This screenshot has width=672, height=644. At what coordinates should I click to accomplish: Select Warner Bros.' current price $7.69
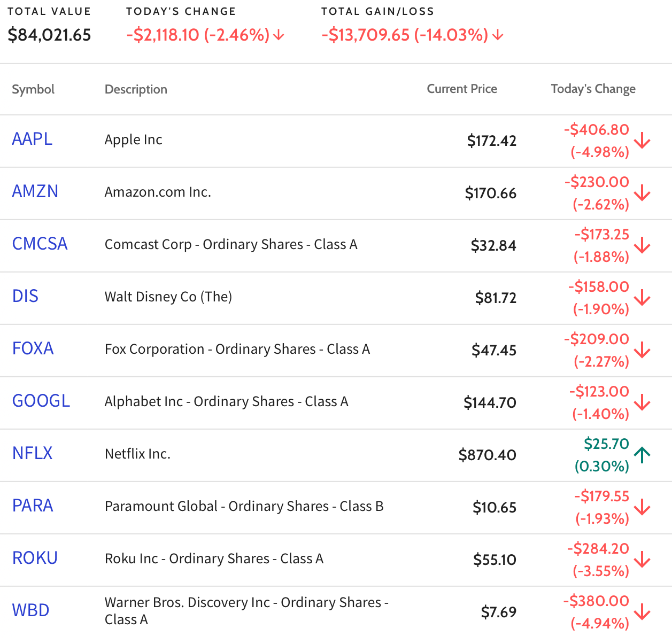499,612
